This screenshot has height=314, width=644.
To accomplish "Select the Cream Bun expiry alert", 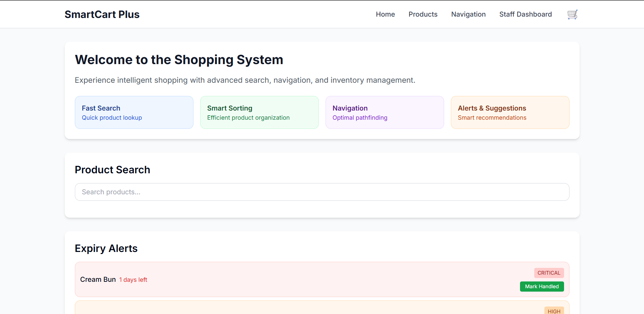I will [x=322, y=279].
